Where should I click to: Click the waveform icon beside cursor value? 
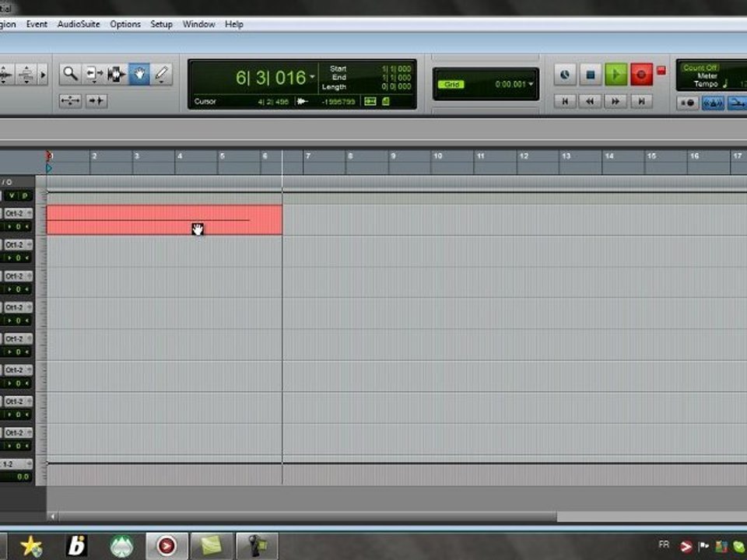pyautogui.click(x=302, y=101)
